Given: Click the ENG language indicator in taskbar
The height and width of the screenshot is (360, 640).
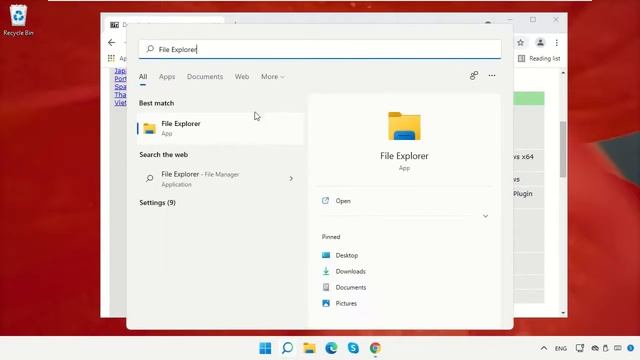Looking at the screenshot, I should tap(560, 349).
